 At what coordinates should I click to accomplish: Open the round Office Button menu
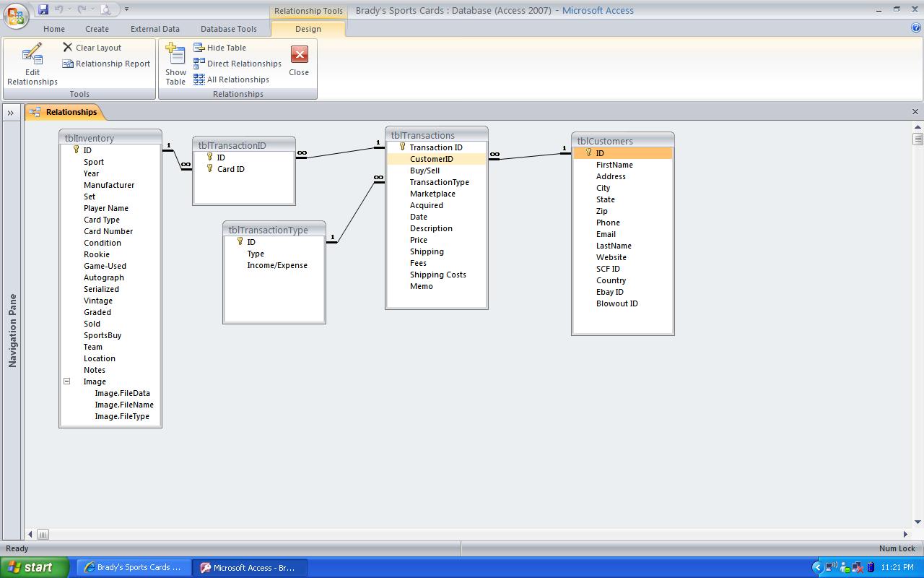tap(16, 14)
